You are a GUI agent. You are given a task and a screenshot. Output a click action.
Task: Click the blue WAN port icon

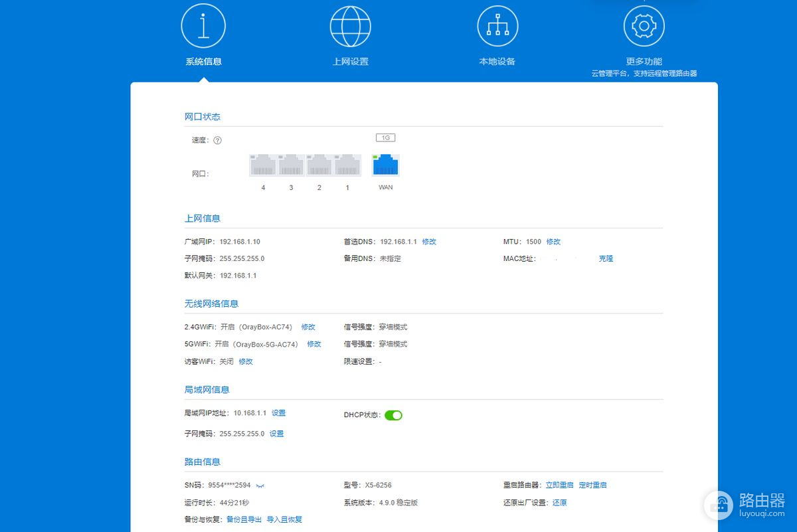coord(385,165)
